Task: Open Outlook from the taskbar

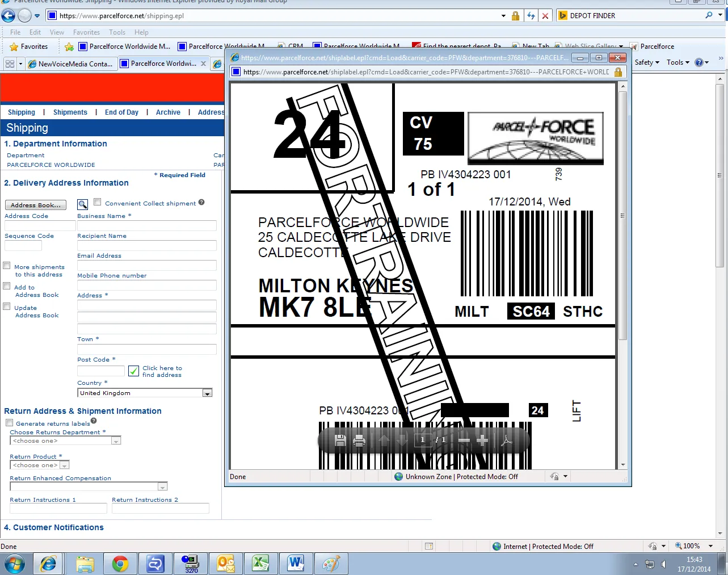Action: [x=225, y=564]
